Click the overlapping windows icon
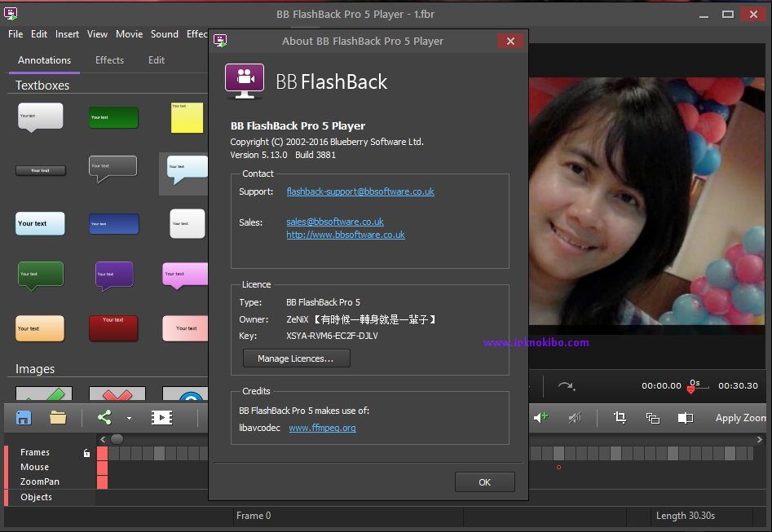 (x=653, y=418)
